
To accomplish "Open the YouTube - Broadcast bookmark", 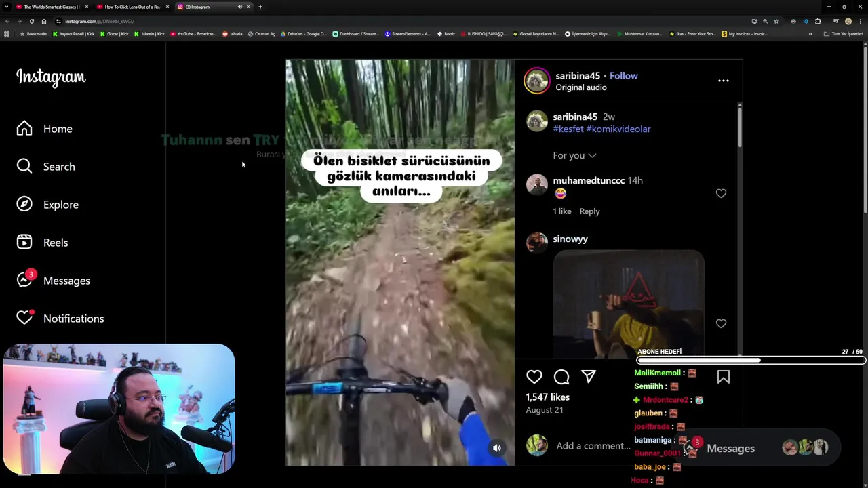I will point(193,33).
